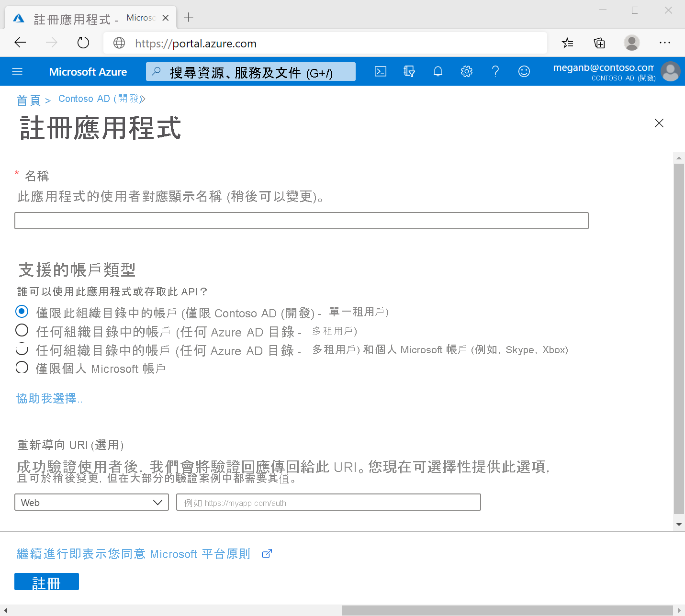Viewport: 685px width, 616px height.
Task: Click the browser back arrow
Action: [20, 43]
